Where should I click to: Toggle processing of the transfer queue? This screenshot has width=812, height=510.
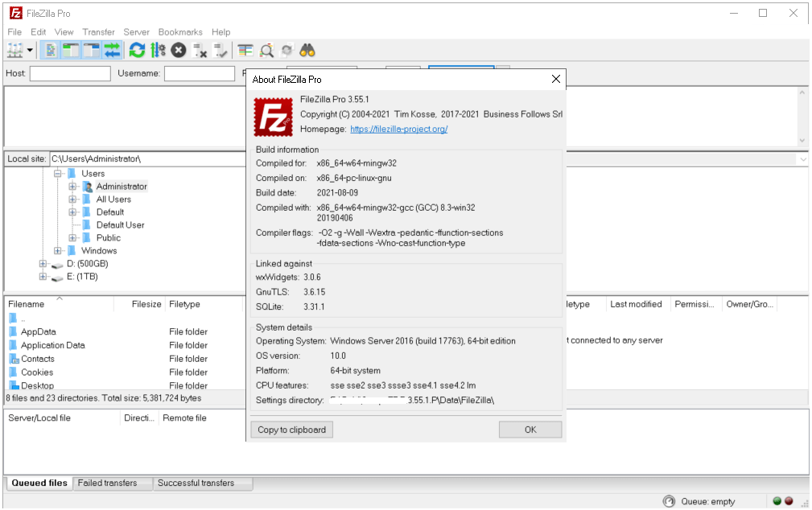click(x=158, y=50)
